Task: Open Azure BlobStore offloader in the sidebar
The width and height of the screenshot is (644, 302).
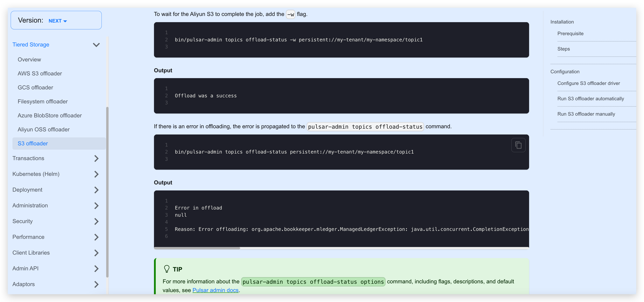Action: tap(50, 115)
